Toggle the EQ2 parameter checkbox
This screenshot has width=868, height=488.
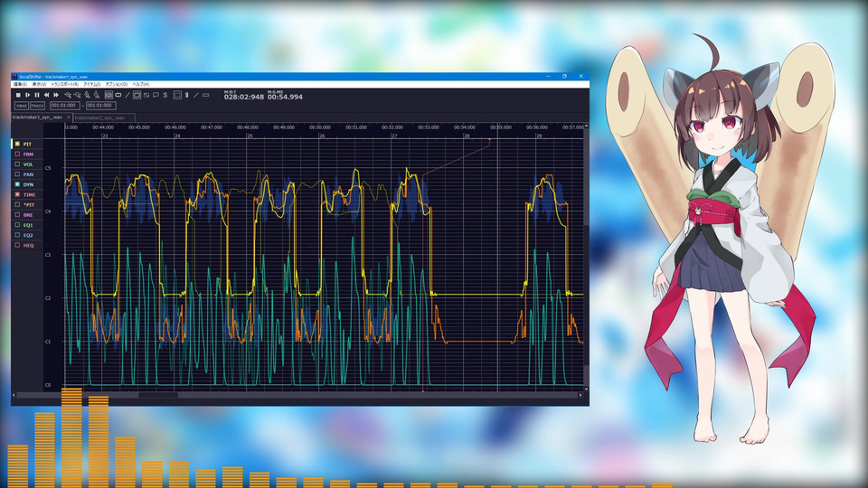click(17, 235)
